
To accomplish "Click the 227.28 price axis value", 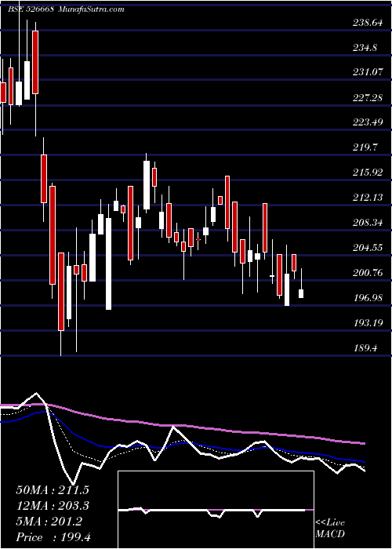I will (367, 98).
